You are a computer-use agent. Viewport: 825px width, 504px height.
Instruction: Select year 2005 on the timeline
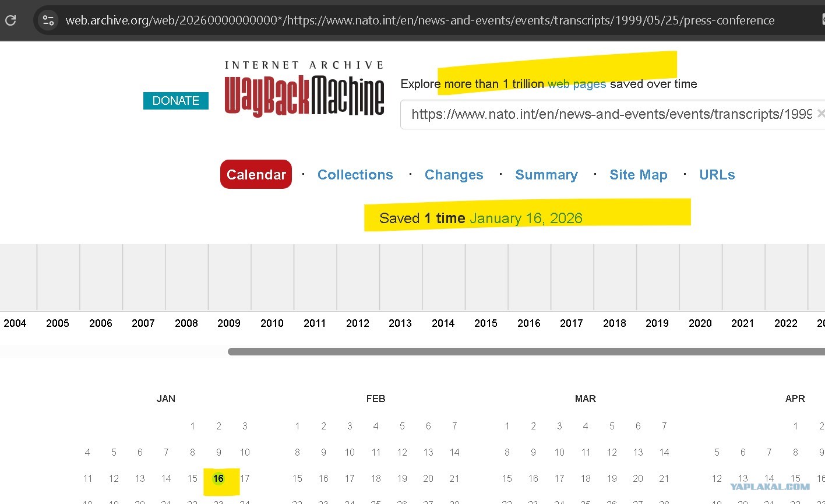(x=58, y=323)
